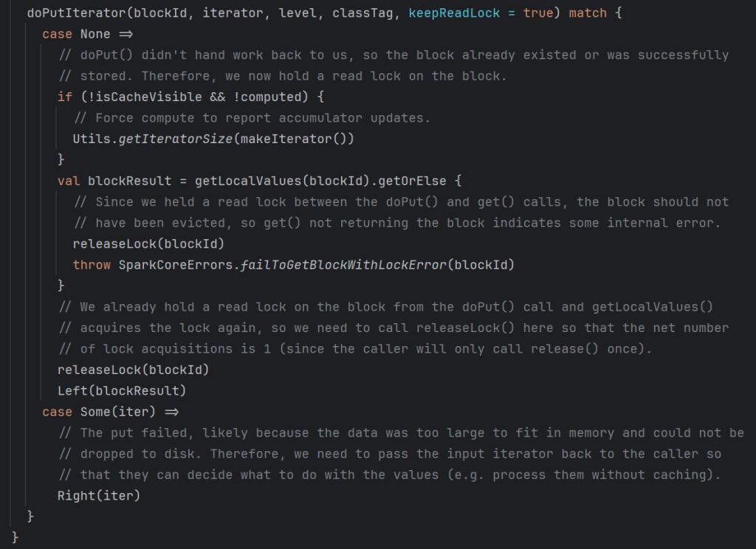This screenshot has height=549, width=756.
Task: Click the getOrElse method call
Action: click(x=404, y=181)
